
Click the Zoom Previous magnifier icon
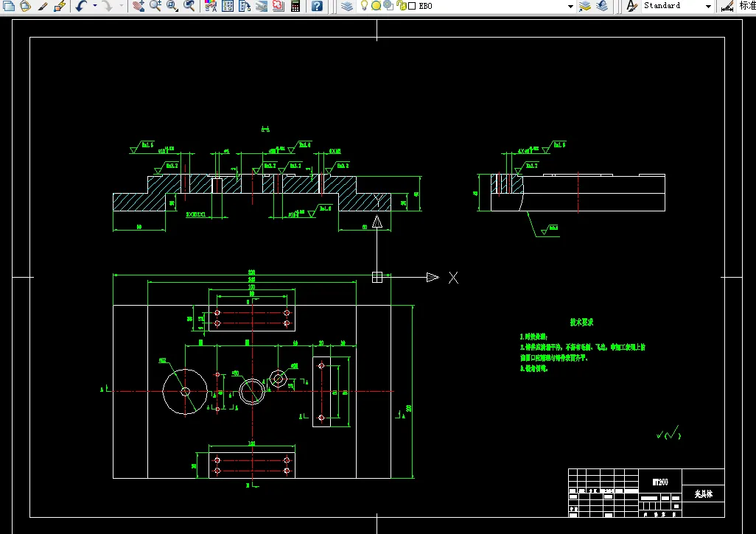[189, 6]
